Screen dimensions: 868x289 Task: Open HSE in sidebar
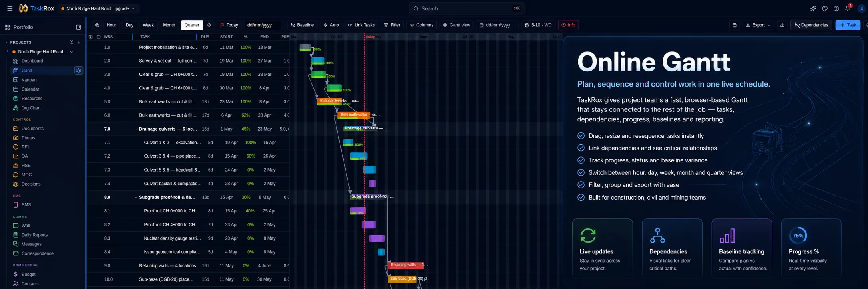26,166
